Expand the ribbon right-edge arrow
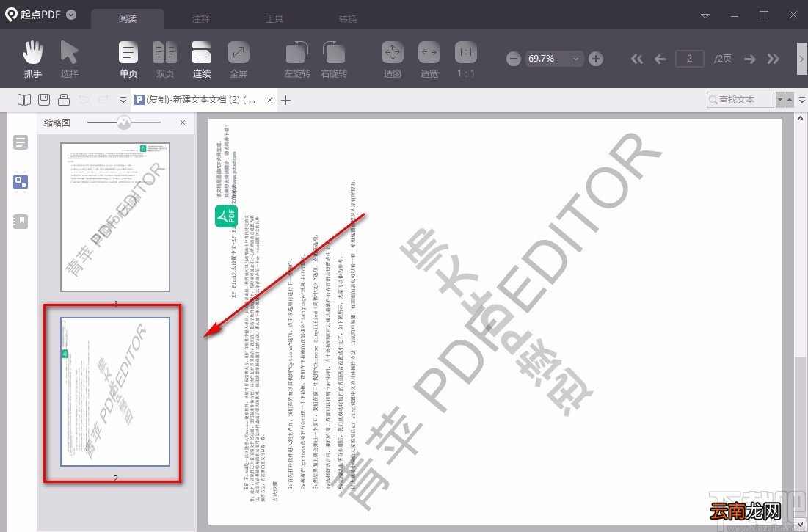808x532 pixels. tap(802, 59)
